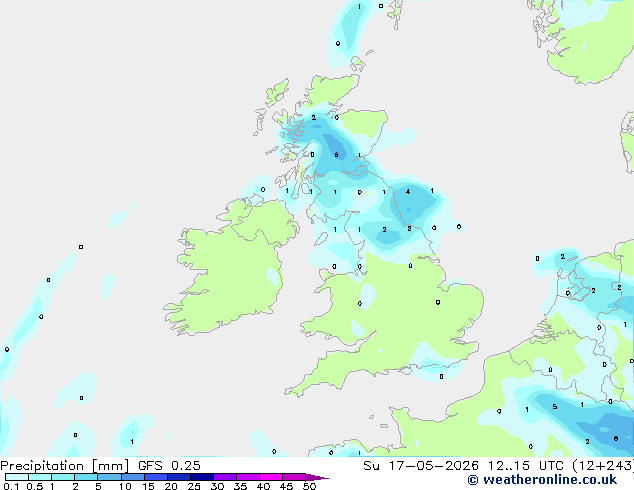This screenshot has width=634, height=490.
Task: Click the '25' legend scale label
Action: (194, 486)
